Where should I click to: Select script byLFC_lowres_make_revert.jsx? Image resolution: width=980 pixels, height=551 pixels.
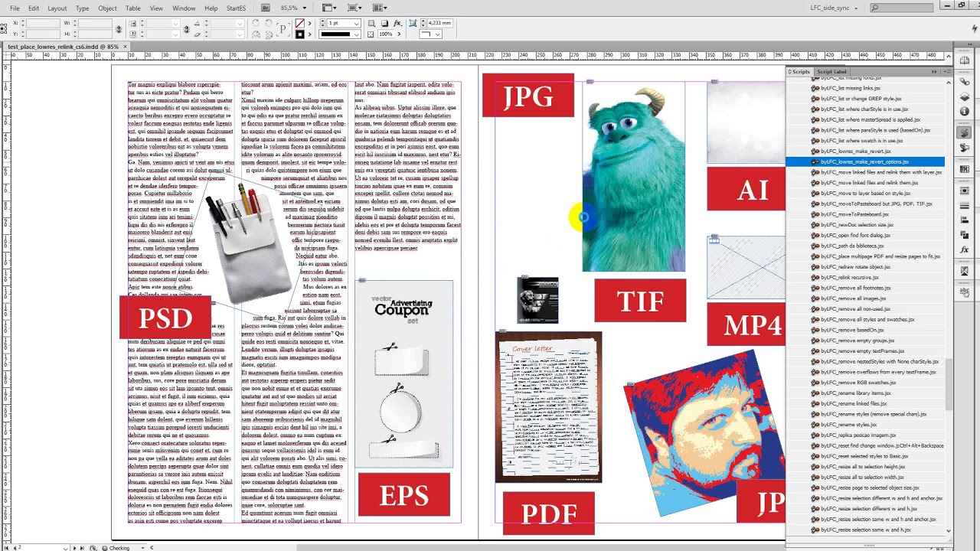click(865, 152)
